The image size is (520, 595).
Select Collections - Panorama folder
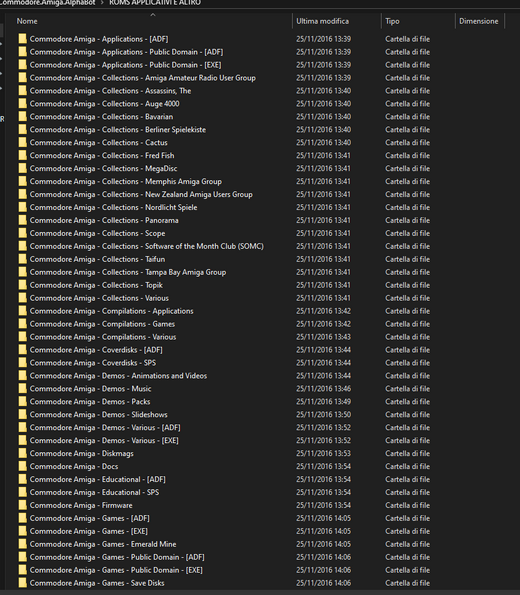[104, 220]
